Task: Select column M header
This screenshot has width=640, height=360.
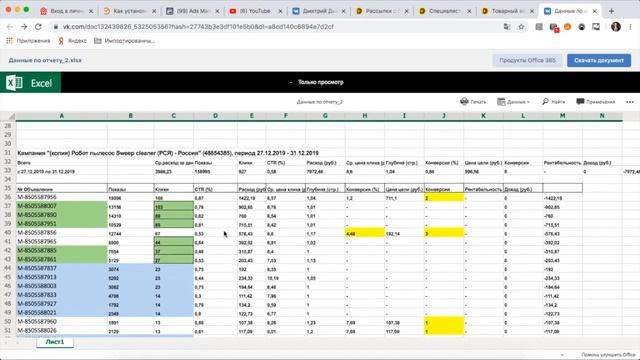Action: (x=562, y=116)
